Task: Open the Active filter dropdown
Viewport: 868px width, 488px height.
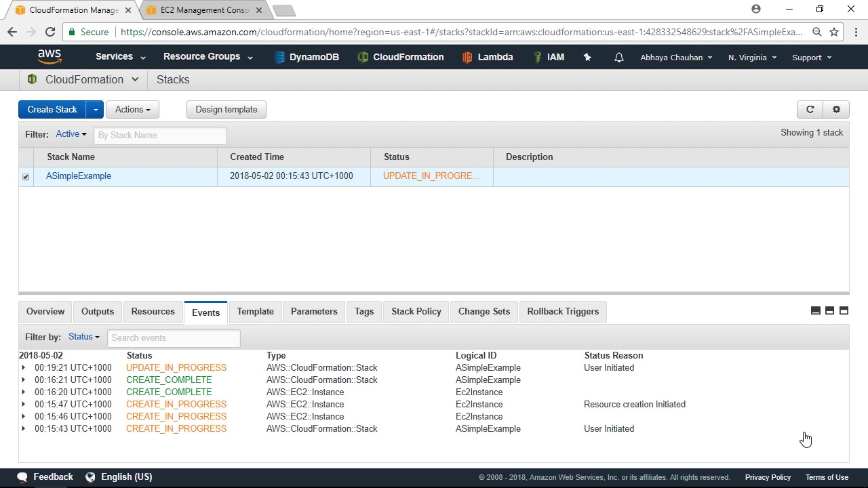Action: (71, 134)
